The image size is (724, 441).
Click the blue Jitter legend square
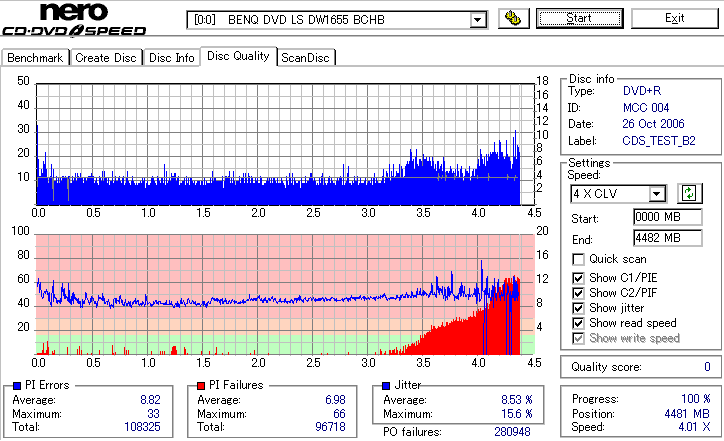tap(386, 386)
